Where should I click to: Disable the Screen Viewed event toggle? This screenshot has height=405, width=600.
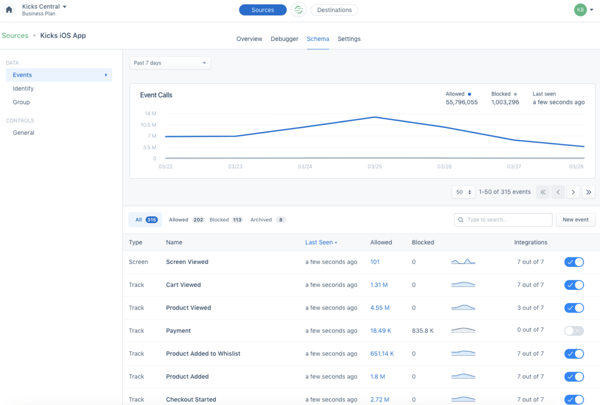[x=574, y=262]
